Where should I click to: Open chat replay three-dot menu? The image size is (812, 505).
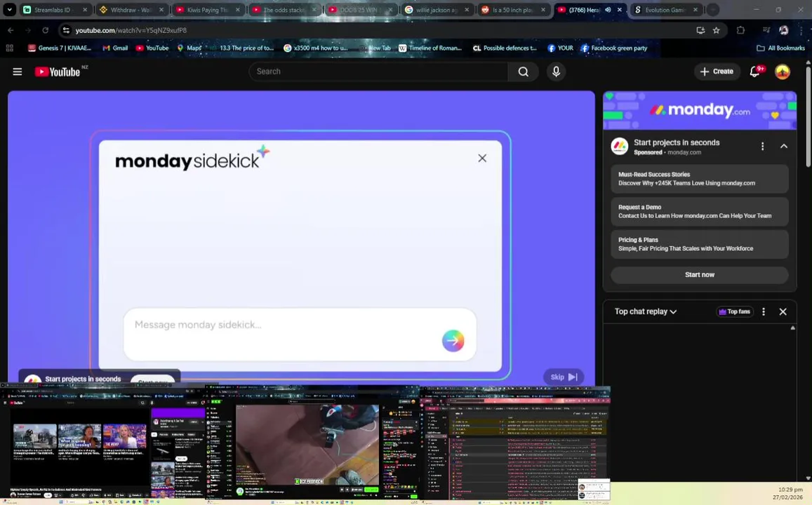tap(764, 311)
